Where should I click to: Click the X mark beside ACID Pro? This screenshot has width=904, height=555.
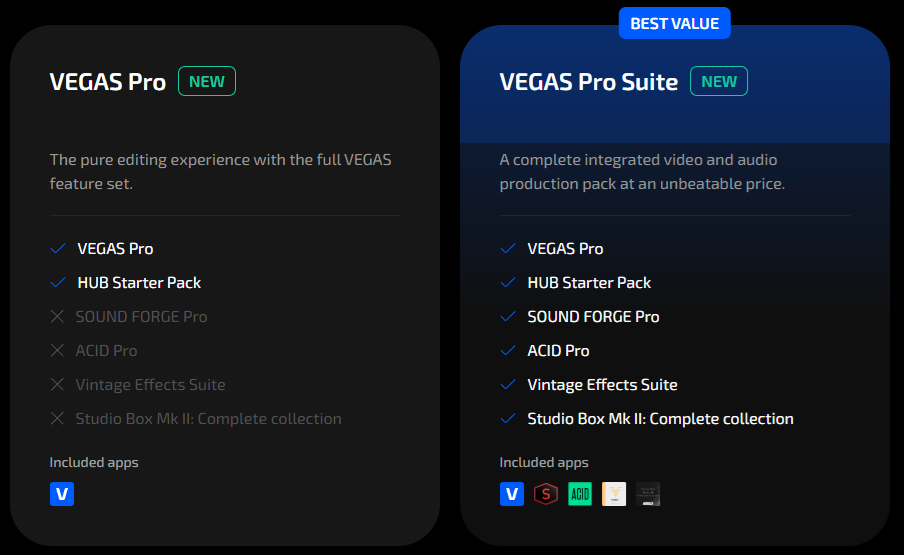click(57, 351)
